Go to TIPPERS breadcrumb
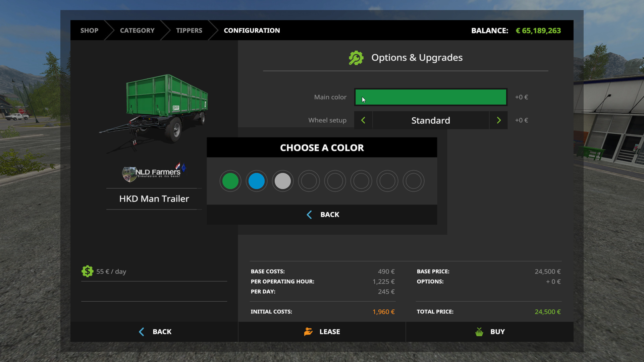 189,31
